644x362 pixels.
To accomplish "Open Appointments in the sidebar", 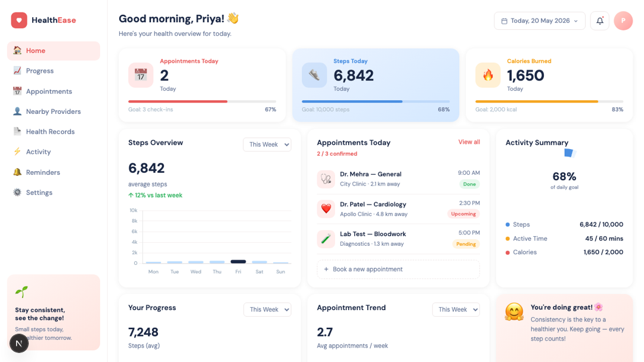I will point(54,91).
